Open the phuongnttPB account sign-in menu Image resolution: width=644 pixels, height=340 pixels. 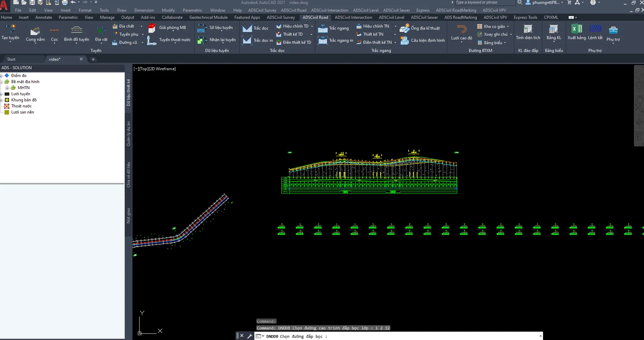point(544,3)
